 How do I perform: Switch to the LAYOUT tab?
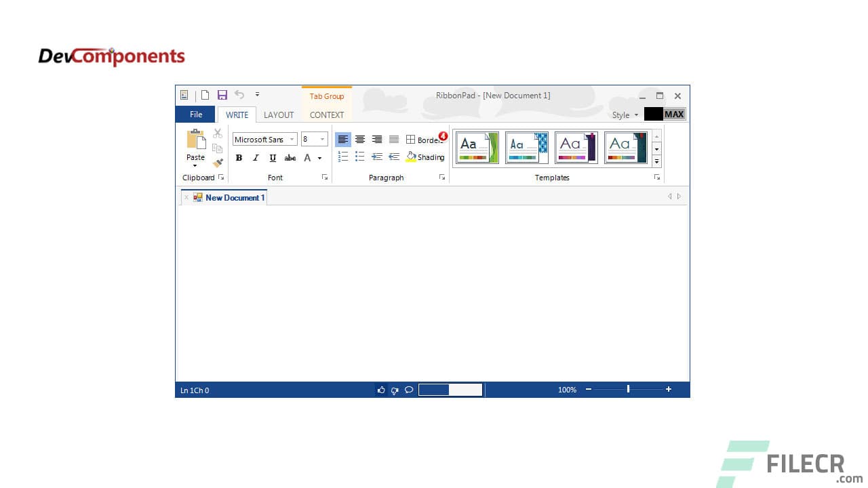tap(279, 115)
